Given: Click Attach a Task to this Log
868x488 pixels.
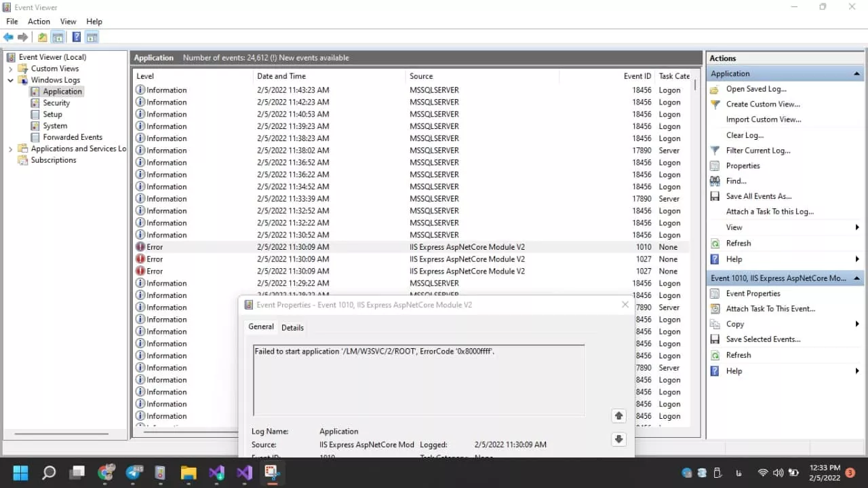Looking at the screenshot, I should [x=770, y=212].
